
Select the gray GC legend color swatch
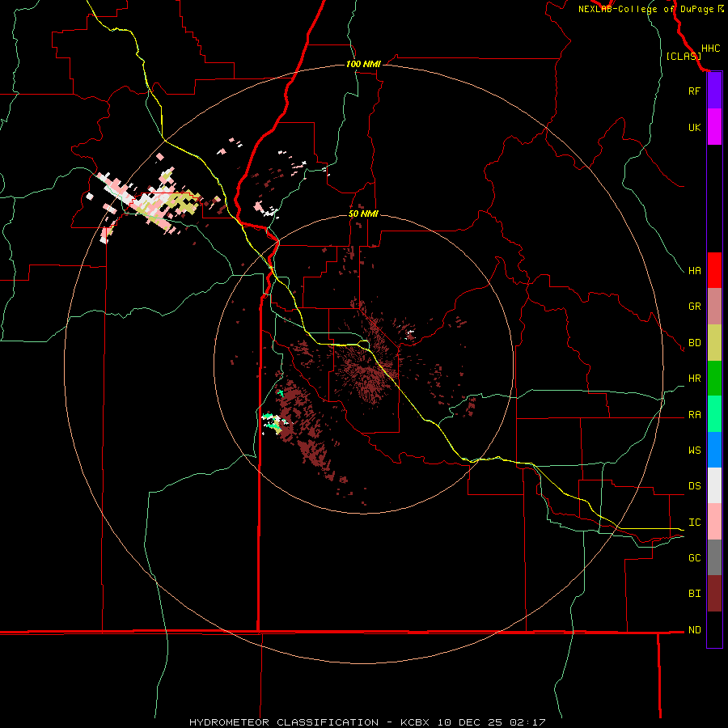pos(714,557)
